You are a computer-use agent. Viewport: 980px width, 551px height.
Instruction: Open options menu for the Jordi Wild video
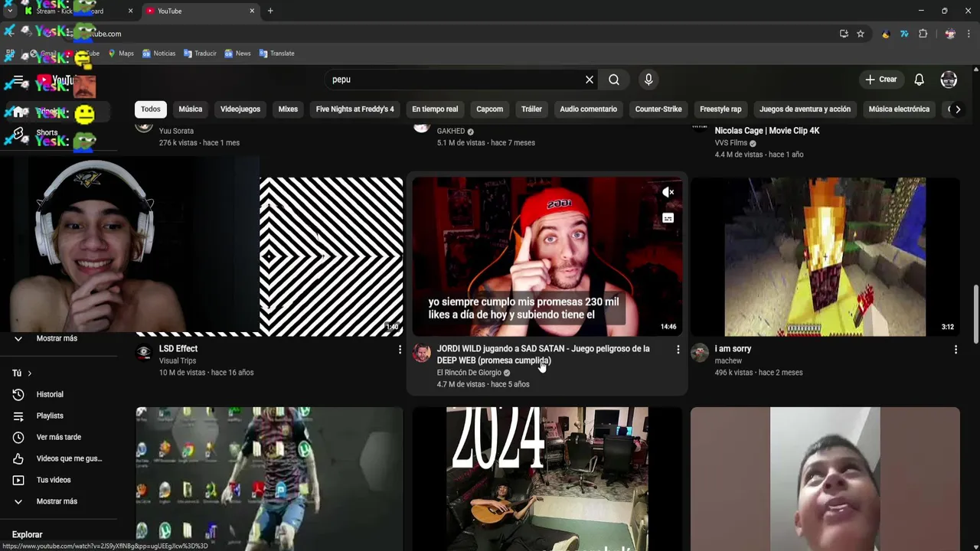[x=678, y=350]
